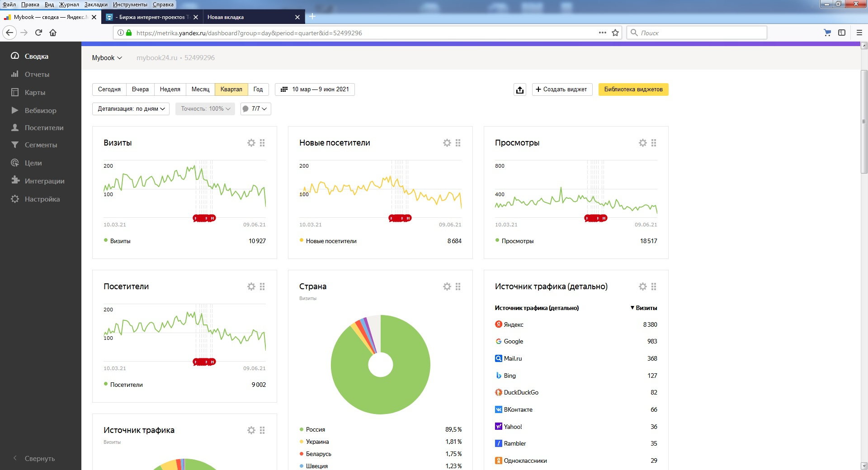Select the Сегодня period option

pos(109,89)
